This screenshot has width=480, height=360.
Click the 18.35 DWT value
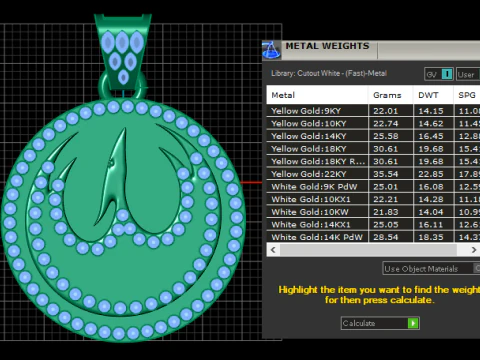pos(431,237)
